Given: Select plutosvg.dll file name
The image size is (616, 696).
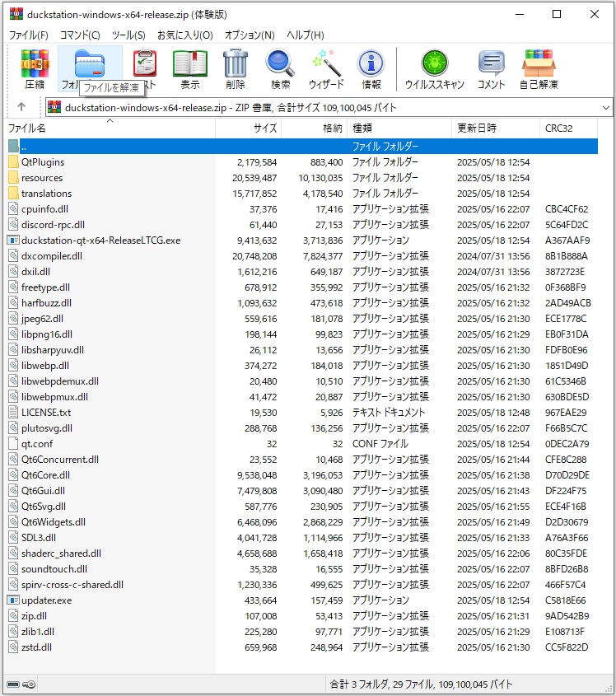Looking at the screenshot, I should click(47, 428).
